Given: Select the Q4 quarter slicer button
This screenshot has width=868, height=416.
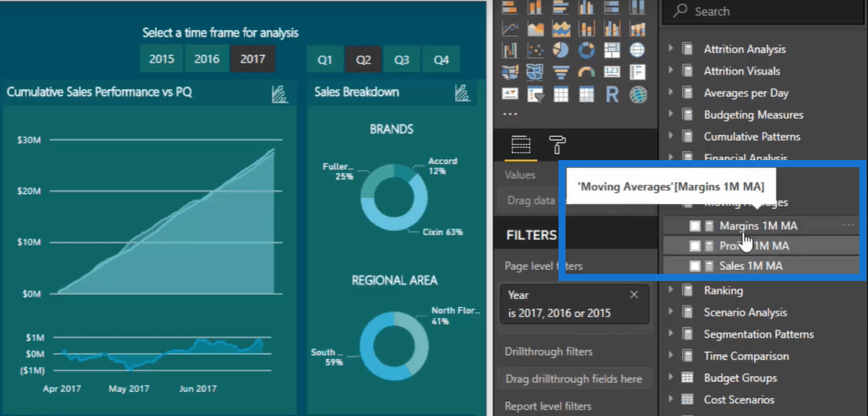Looking at the screenshot, I should click(441, 60).
